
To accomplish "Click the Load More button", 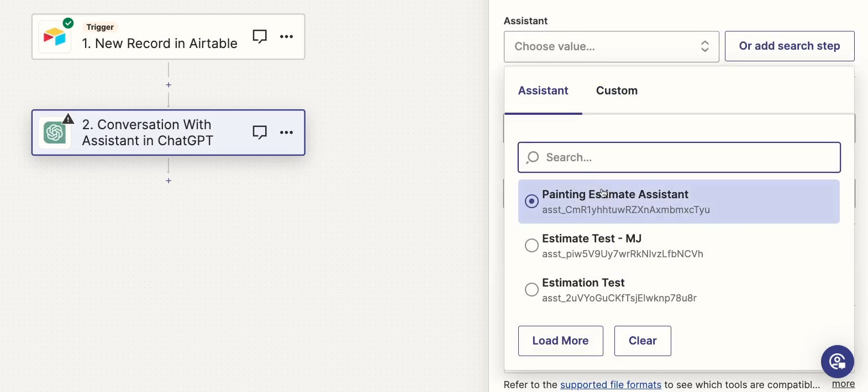I will [561, 341].
